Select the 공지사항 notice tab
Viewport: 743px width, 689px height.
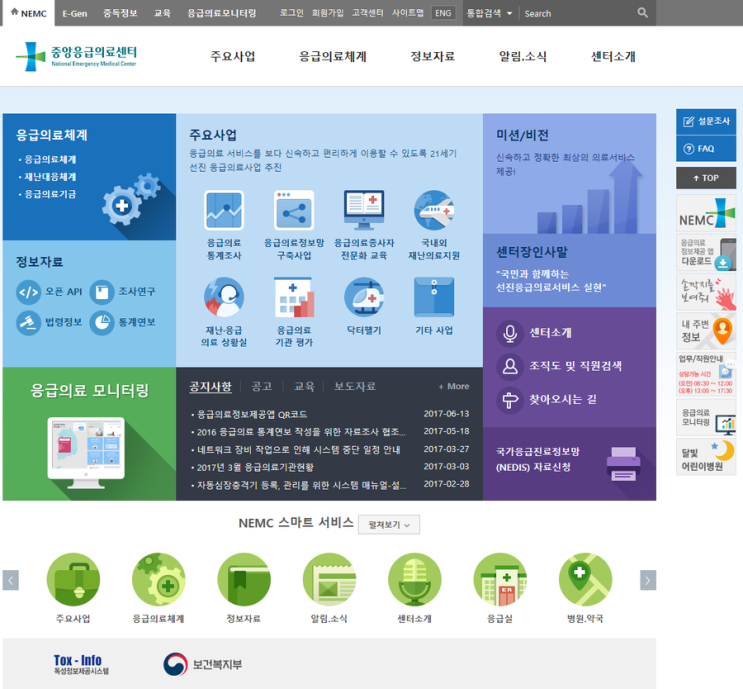[x=211, y=387]
